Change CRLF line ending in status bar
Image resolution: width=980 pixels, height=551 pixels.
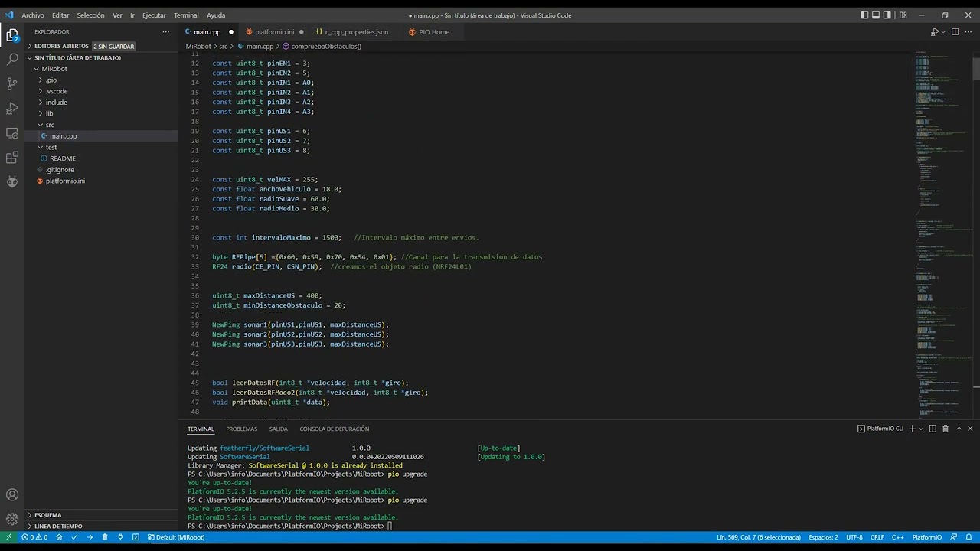(x=877, y=537)
